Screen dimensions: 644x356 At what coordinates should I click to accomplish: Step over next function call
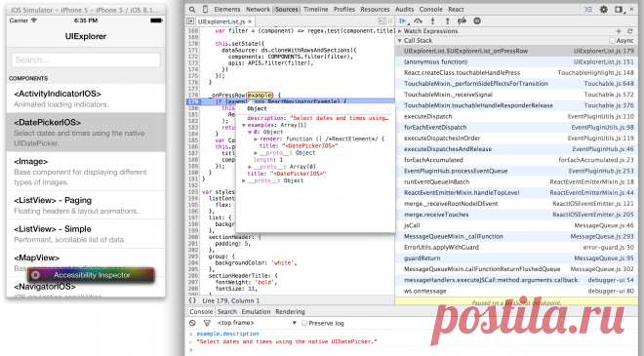(x=418, y=20)
